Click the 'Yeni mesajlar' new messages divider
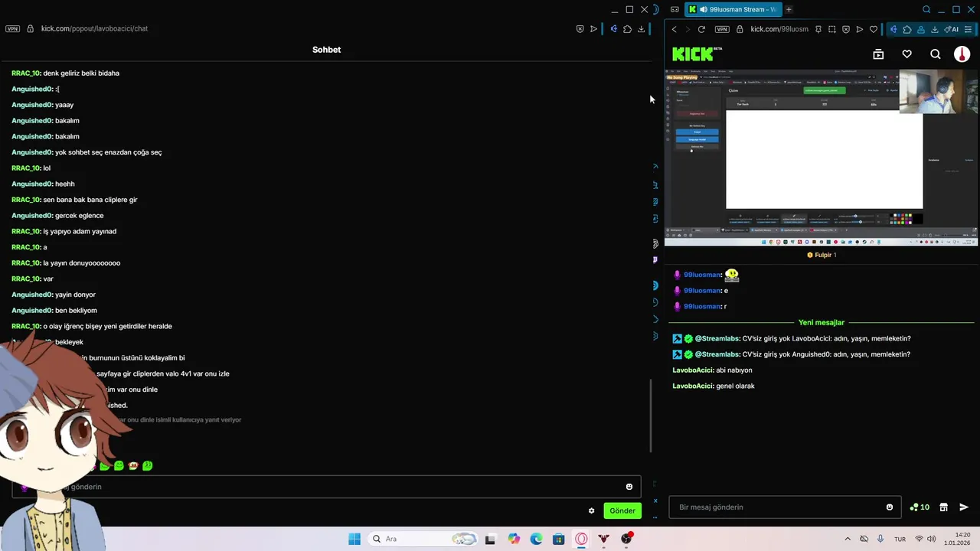This screenshot has height=551, width=980. (x=822, y=323)
